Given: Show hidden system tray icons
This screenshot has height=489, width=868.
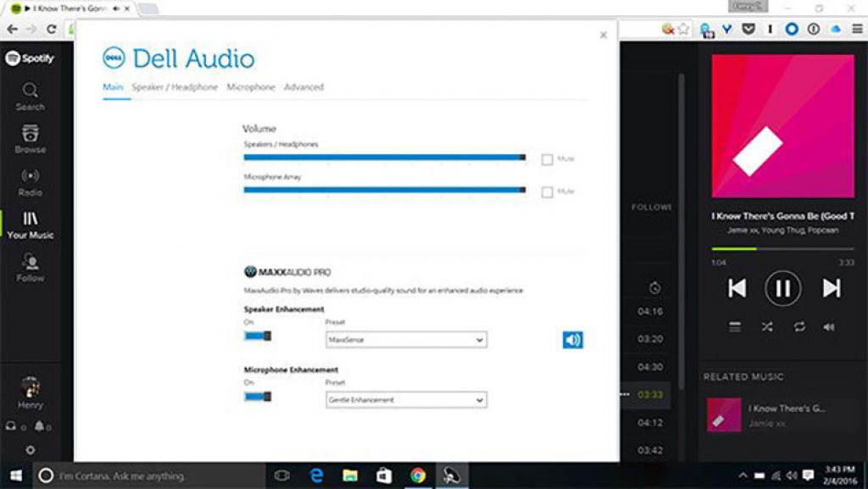Looking at the screenshot, I should 743,475.
